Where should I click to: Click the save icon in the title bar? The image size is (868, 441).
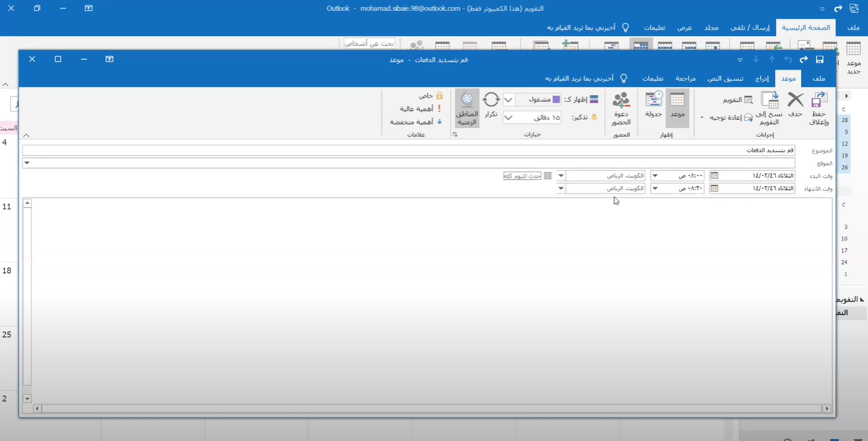pos(820,60)
